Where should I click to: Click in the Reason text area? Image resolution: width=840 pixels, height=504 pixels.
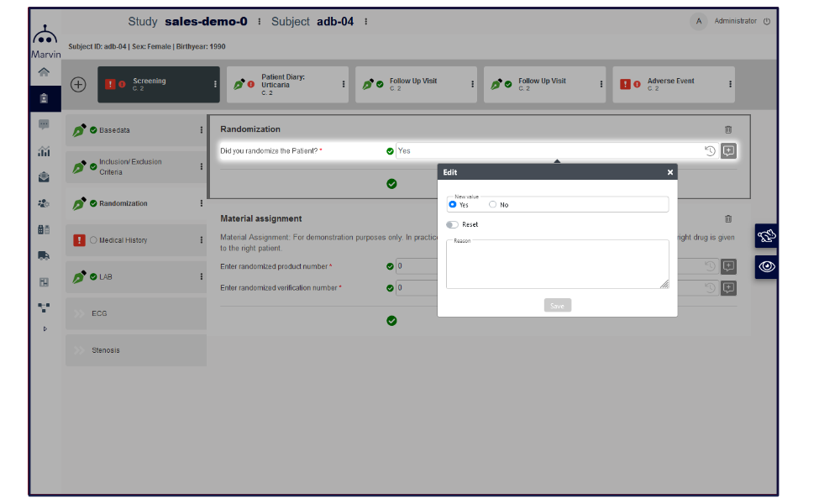tap(557, 265)
